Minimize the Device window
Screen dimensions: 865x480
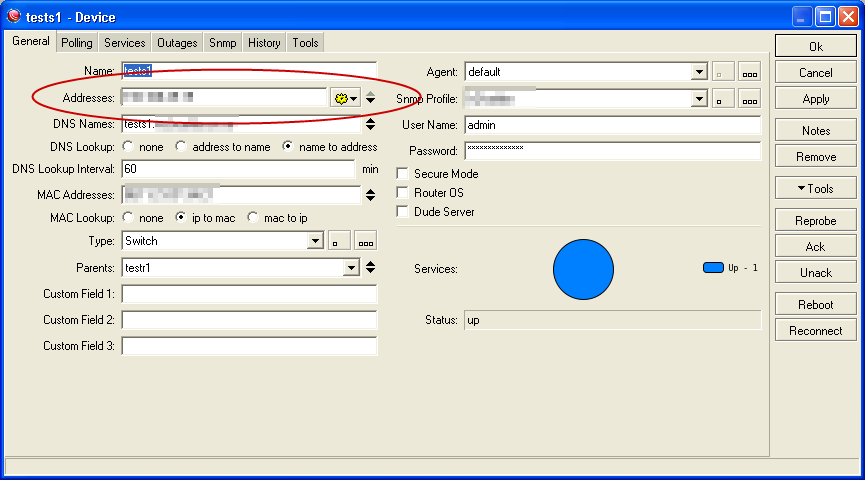click(802, 17)
